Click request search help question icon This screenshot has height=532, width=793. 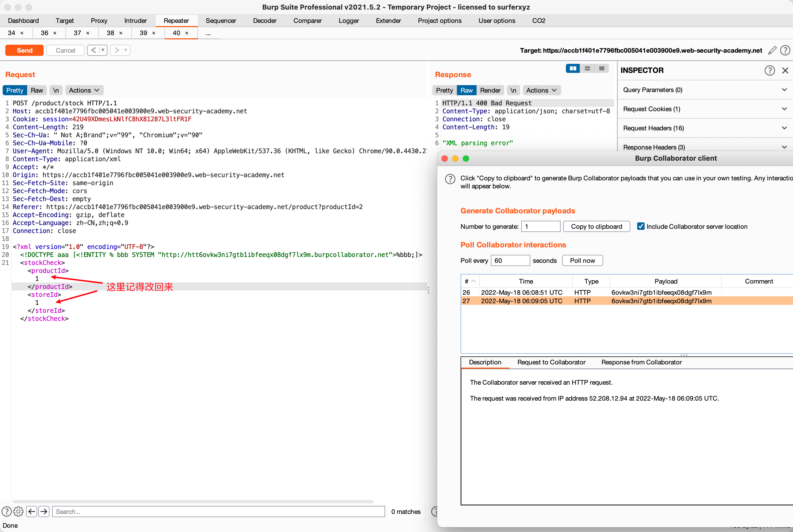coord(6,511)
